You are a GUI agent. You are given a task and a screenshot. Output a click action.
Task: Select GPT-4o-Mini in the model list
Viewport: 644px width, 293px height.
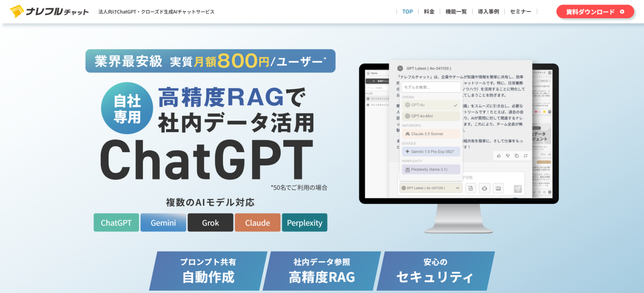tap(431, 116)
